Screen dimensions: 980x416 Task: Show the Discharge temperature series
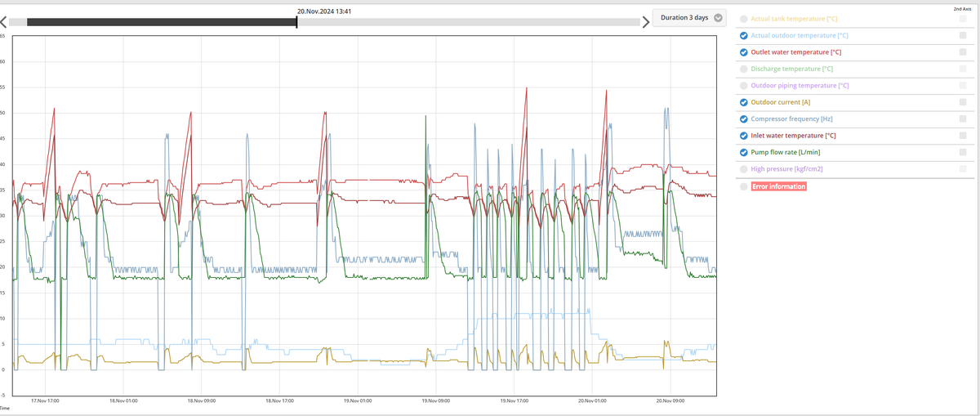pos(743,69)
